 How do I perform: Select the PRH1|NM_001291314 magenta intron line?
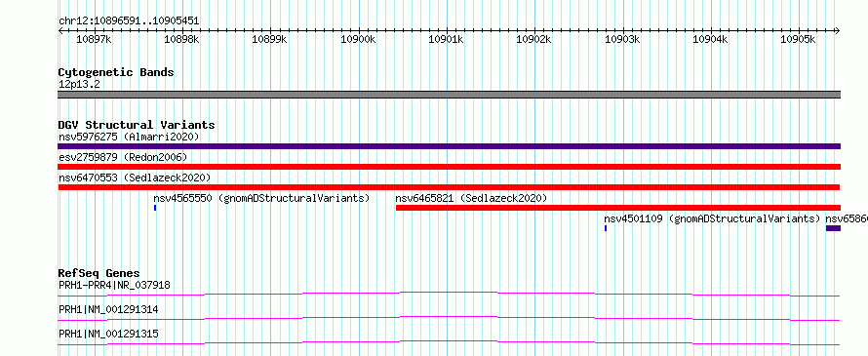(x=449, y=318)
